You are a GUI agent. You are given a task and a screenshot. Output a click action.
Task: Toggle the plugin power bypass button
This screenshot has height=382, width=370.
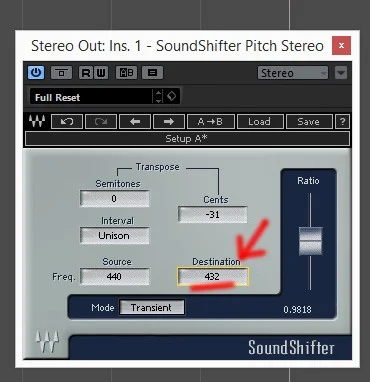coord(36,73)
